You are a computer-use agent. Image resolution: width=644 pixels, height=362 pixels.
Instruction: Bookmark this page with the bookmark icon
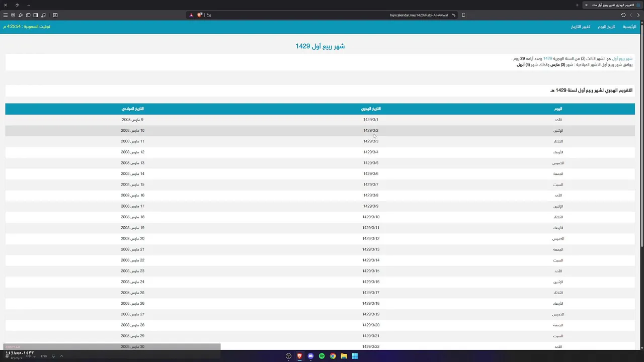tap(463, 15)
